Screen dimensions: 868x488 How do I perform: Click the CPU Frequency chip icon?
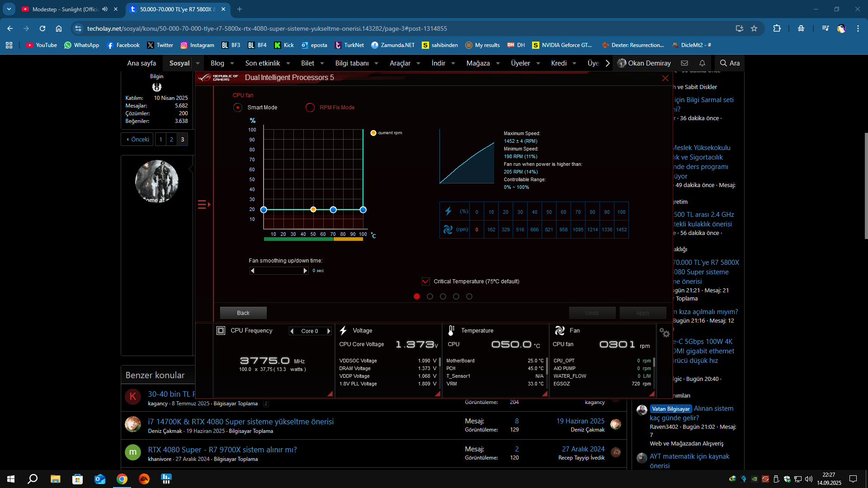click(221, 331)
